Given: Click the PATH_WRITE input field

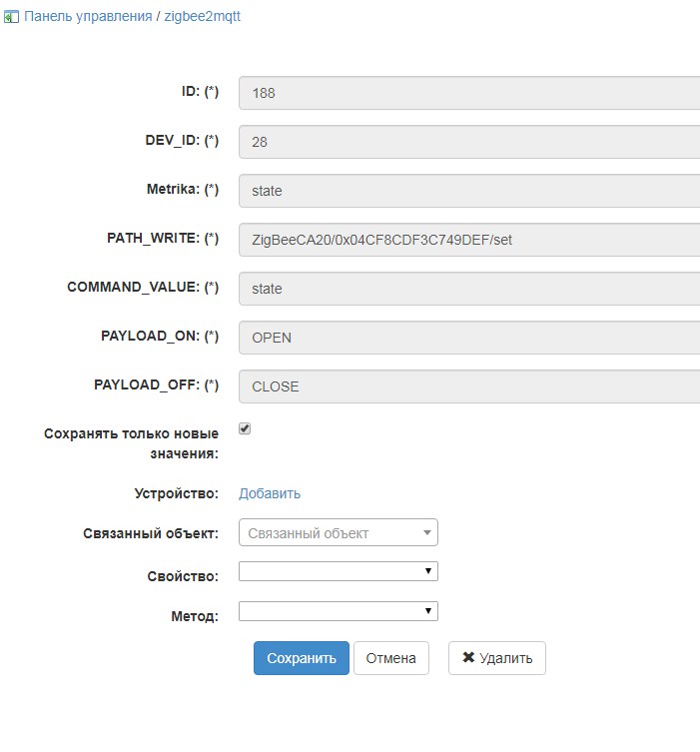Looking at the screenshot, I should 469,240.
